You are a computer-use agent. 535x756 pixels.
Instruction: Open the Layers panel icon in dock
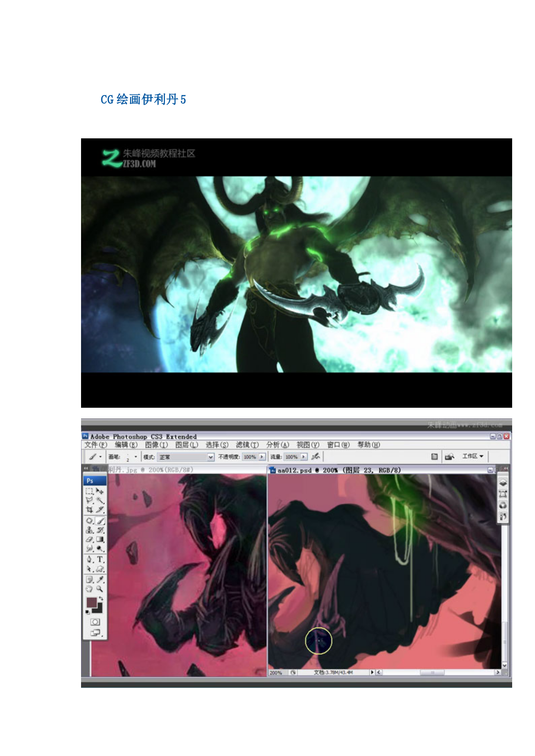click(503, 483)
